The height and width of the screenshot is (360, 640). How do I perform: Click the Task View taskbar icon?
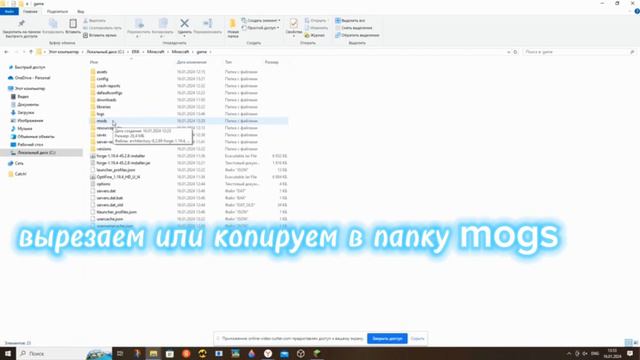(x=120, y=353)
